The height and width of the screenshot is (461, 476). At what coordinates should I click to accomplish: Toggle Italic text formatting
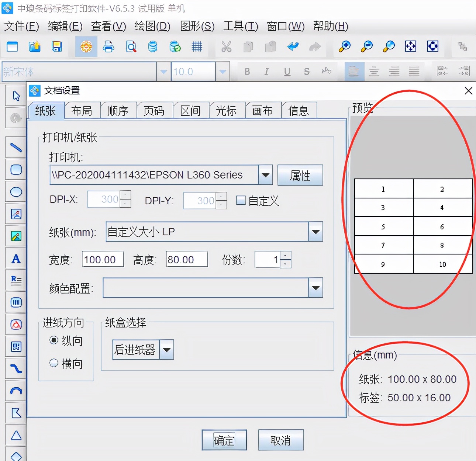point(266,72)
